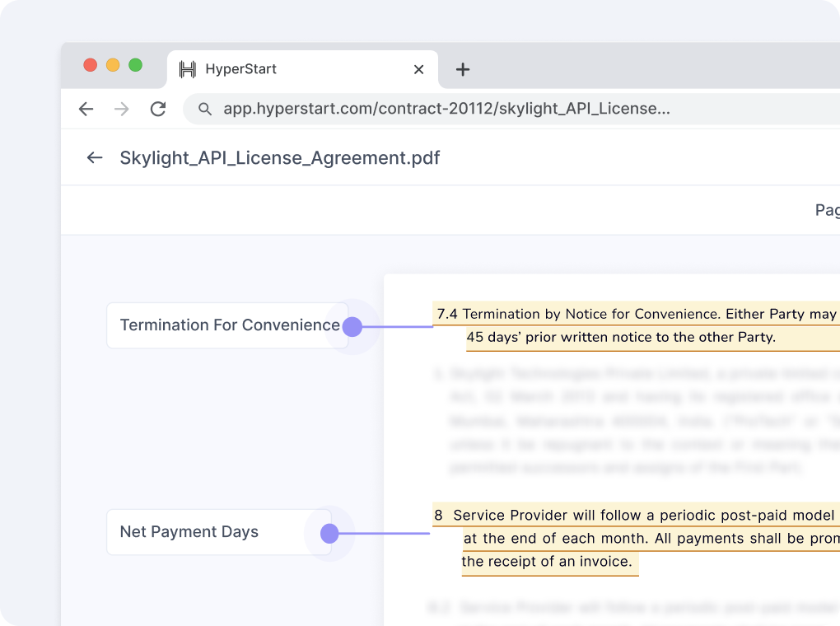Click the browser forward arrow
This screenshot has width=840, height=626.
(122, 110)
